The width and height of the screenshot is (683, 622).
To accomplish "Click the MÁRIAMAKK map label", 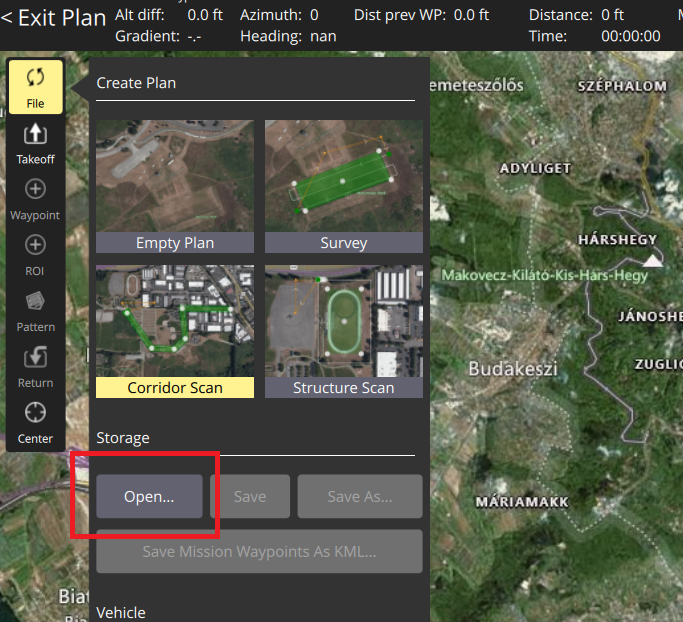I will tap(522, 502).
